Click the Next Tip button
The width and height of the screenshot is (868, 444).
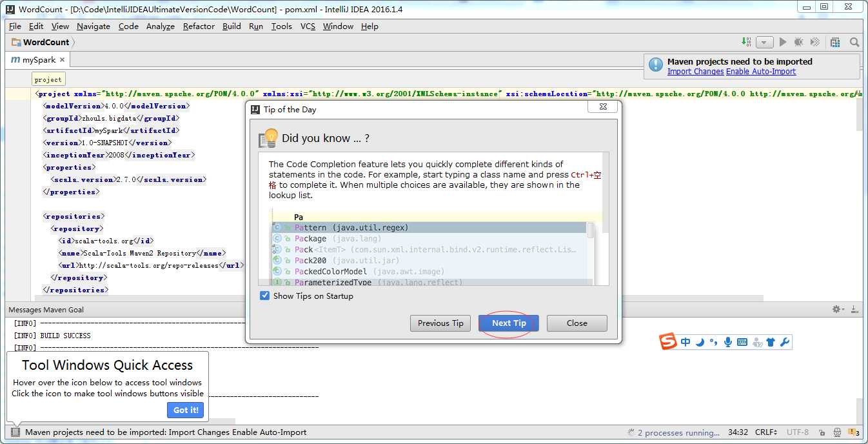509,323
